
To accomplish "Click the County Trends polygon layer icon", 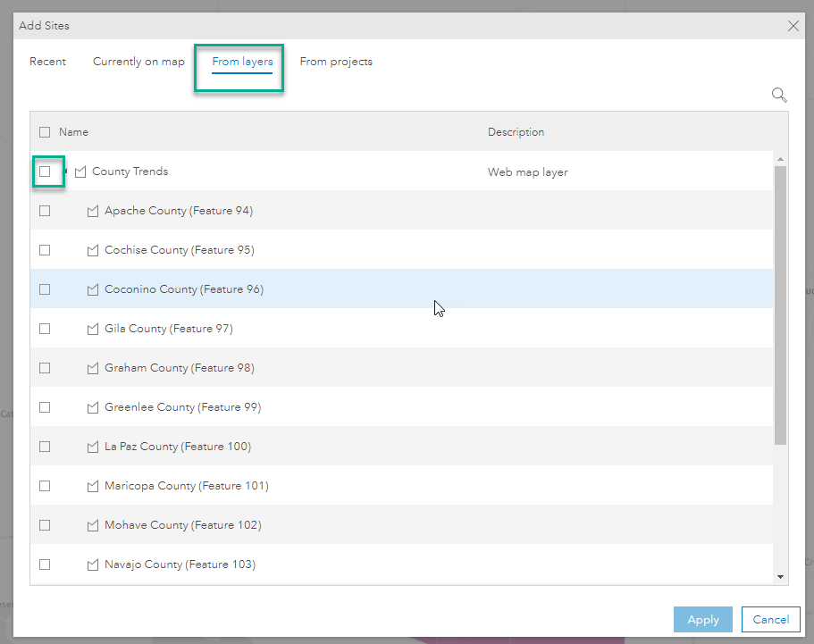I will 80,171.
